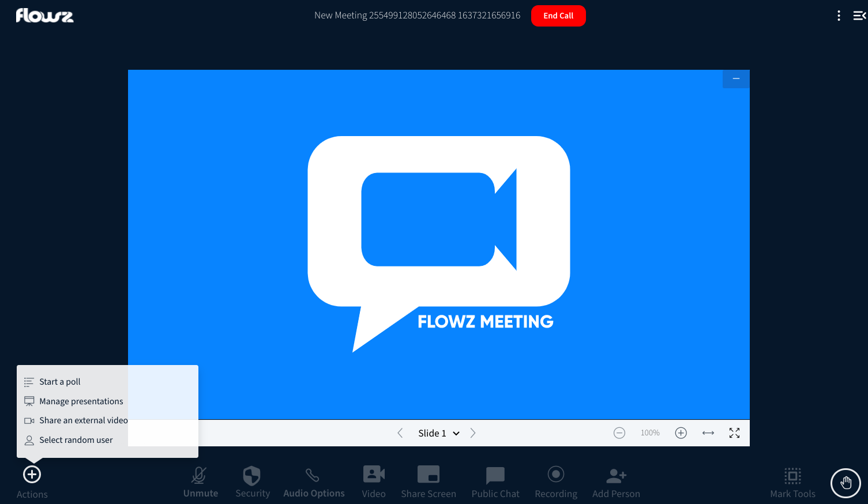Open the three-dot options menu
The height and width of the screenshot is (504, 868).
pos(839,16)
